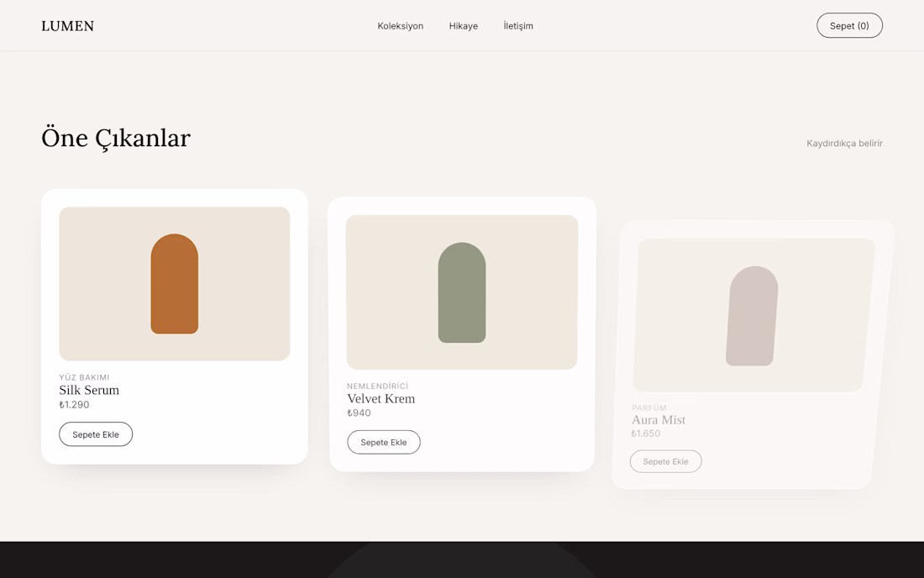
Task: Open the Sepet (0) cart button
Action: 849,25
